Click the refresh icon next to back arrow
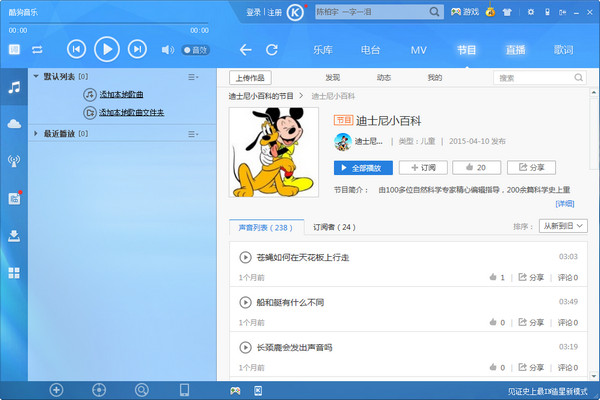The height and width of the screenshot is (400, 600). pyautogui.click(x=272, y=50)
